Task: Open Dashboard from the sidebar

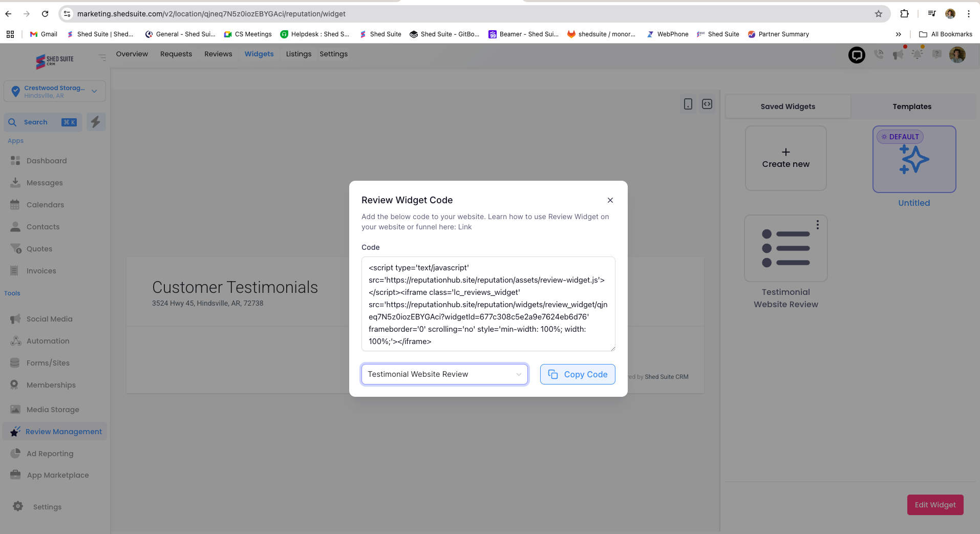Action: pos(47,161)
